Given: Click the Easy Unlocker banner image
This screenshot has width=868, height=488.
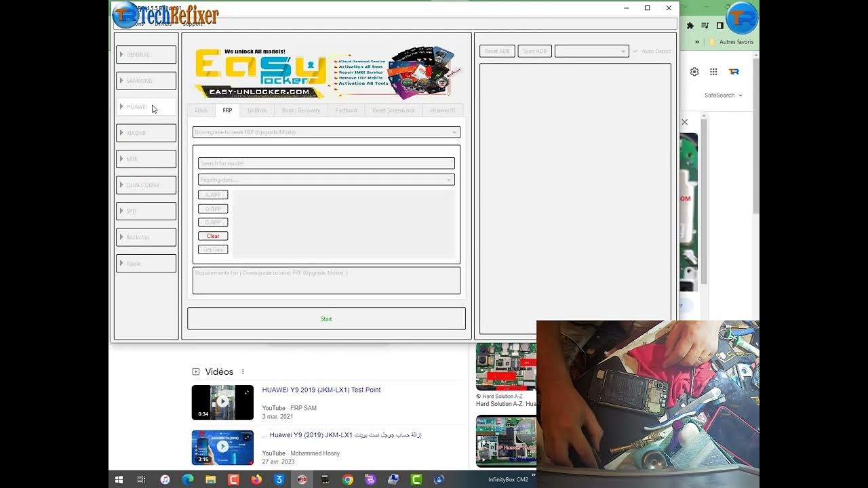Looking at the screenshot, I should 327,72.
